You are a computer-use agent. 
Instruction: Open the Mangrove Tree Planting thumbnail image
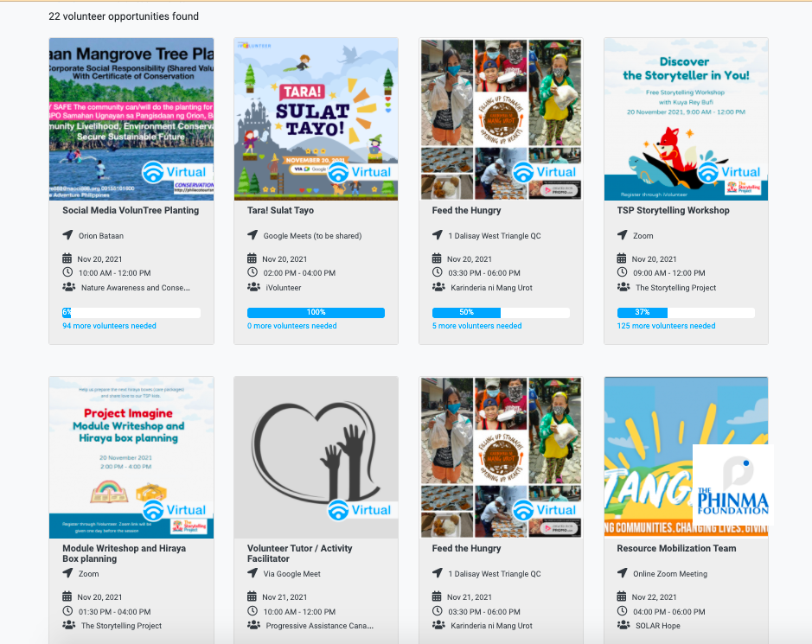click(131, 119)
